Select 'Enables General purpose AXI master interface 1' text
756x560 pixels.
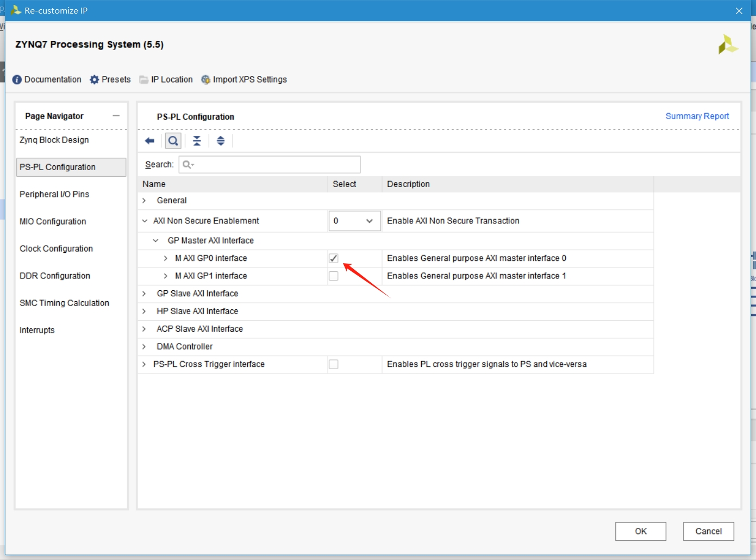pos(477,276)
